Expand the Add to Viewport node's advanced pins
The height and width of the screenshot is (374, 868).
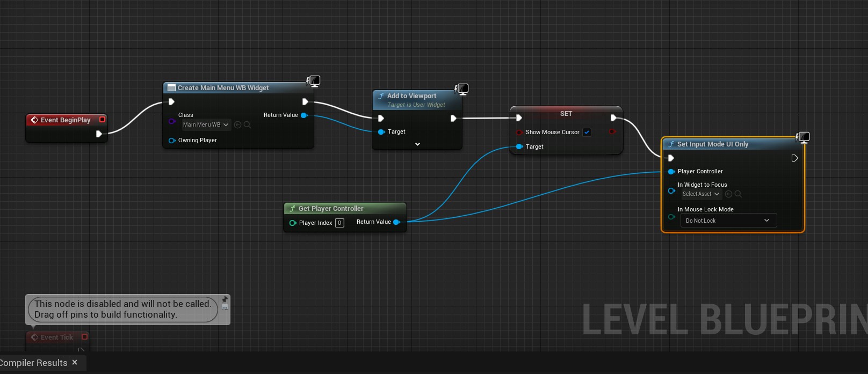coord(417,144)
